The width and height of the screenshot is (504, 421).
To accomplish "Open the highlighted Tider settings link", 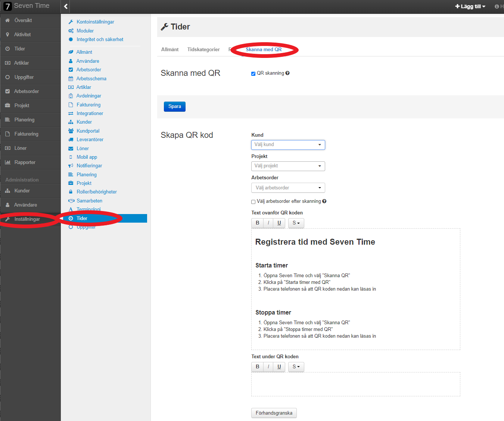I will pos(104,219).
